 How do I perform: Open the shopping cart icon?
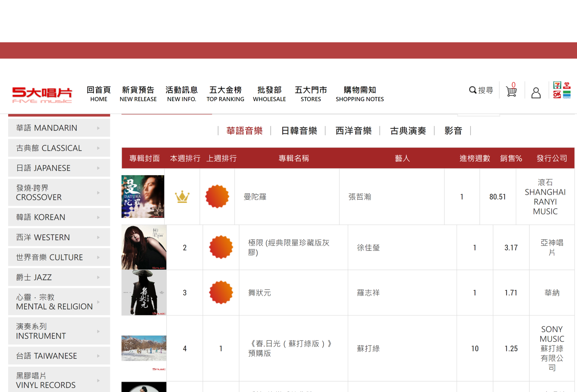[511, 91]
